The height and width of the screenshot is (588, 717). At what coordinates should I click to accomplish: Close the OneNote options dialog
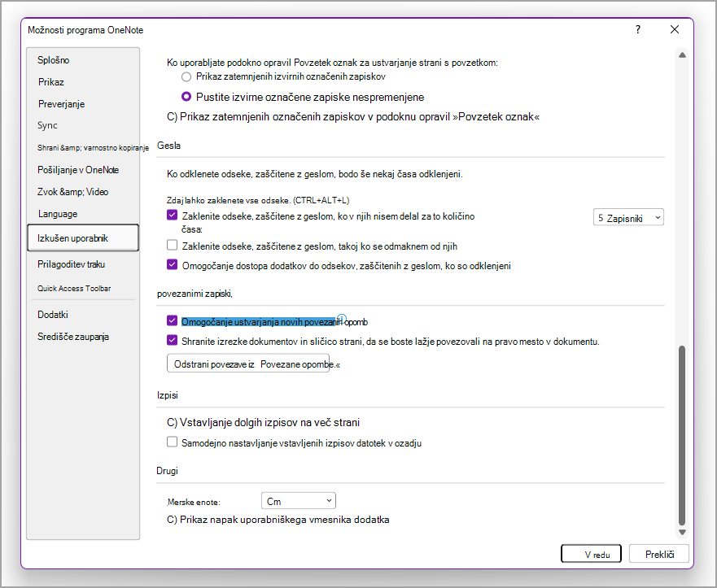click(674, 30)
